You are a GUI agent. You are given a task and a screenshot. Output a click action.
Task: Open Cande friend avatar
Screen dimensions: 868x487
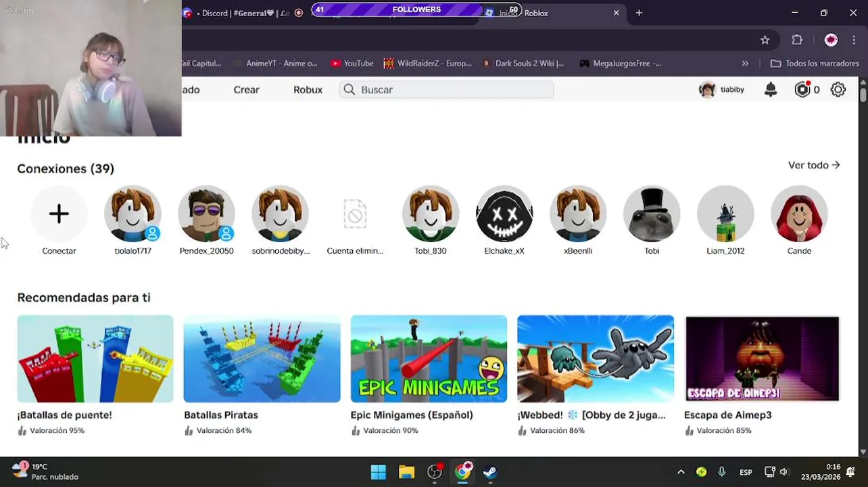click(x=799, y=214)
